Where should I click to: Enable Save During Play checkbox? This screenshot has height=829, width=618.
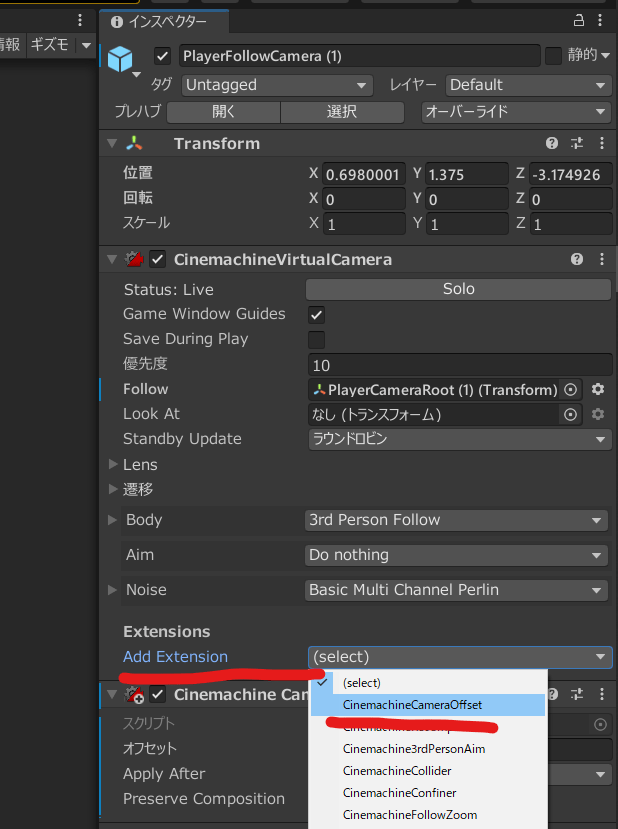click(x=317, y=339)
